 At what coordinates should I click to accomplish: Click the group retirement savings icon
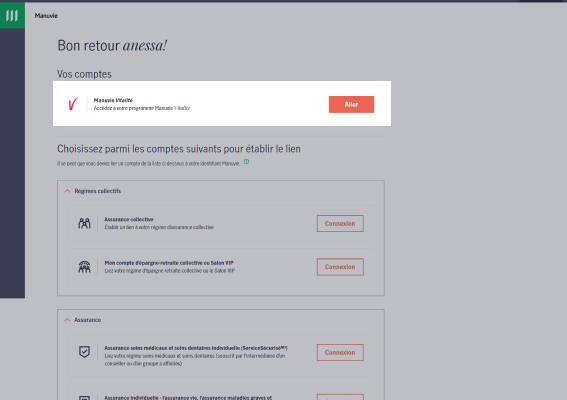coord(84,267)
